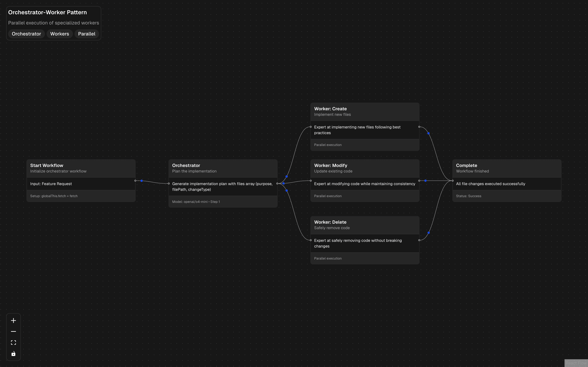Toggle the canvas interactivity lock
The height and width of the screenshot is (367, 588).
(x=13, y=353)
